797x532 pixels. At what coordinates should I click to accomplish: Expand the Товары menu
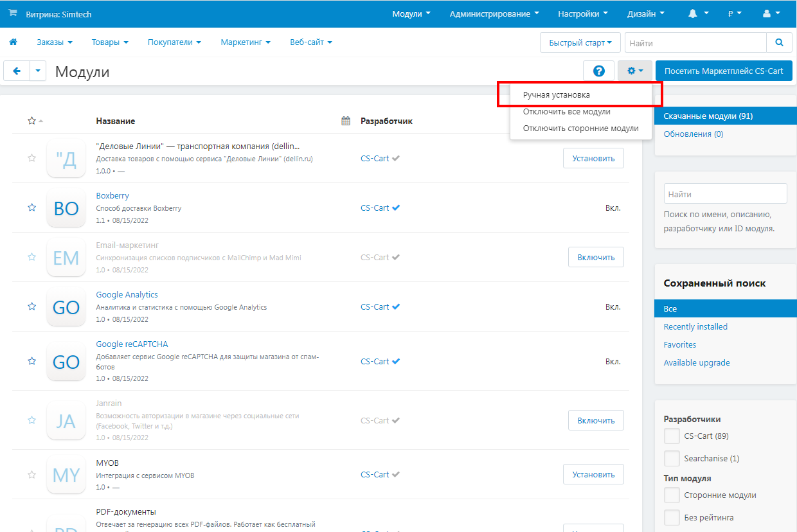110,42
